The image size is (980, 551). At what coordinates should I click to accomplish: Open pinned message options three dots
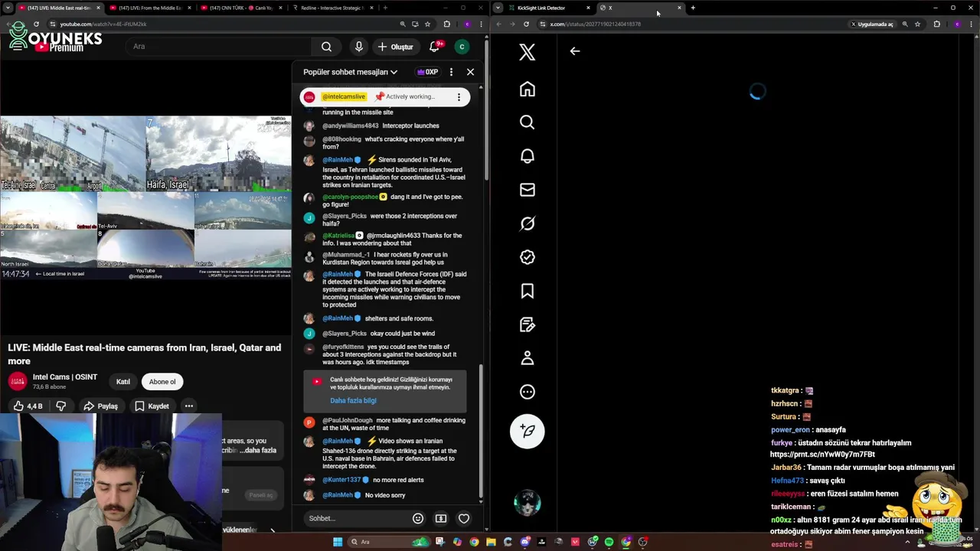(459, 96)
